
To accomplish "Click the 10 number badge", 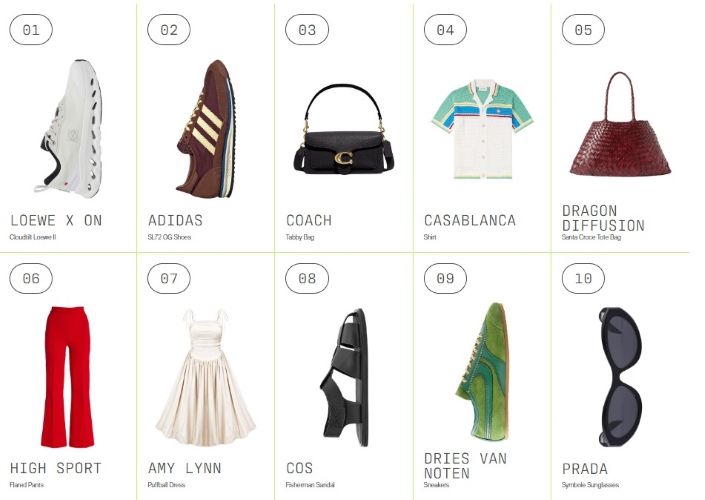I will pos(583,278).
